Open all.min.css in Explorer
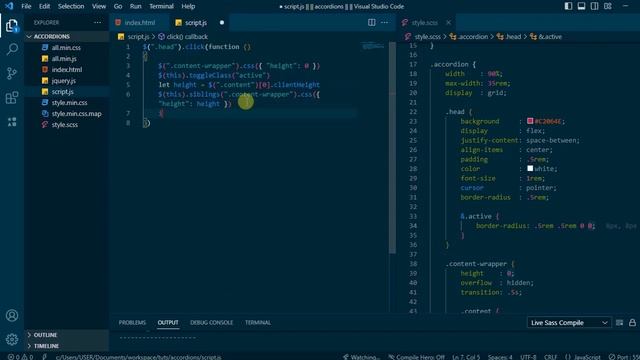 click(x=67, y=48)
